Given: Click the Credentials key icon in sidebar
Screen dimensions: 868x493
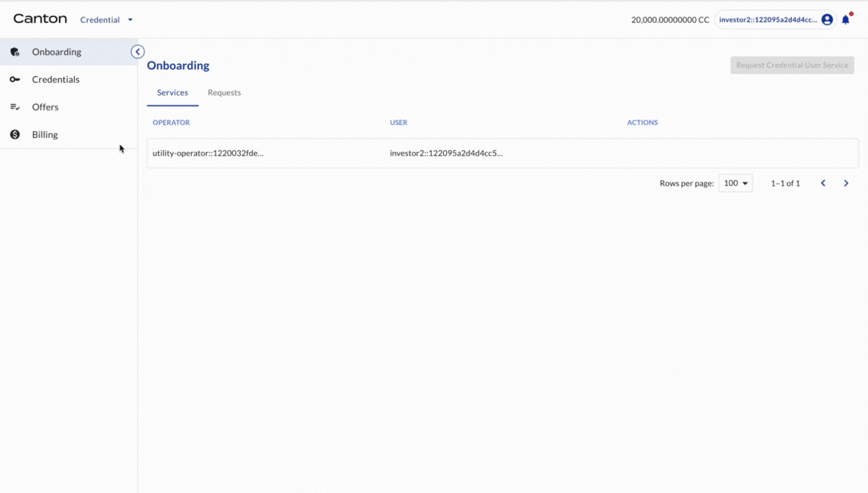Looking at the screenshot, I should click(15, 80).
